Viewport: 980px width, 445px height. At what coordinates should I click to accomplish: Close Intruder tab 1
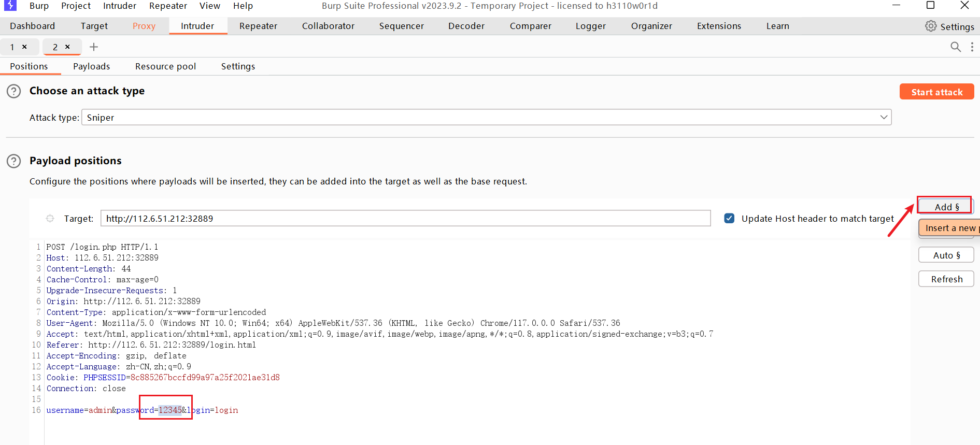(24, 47)
